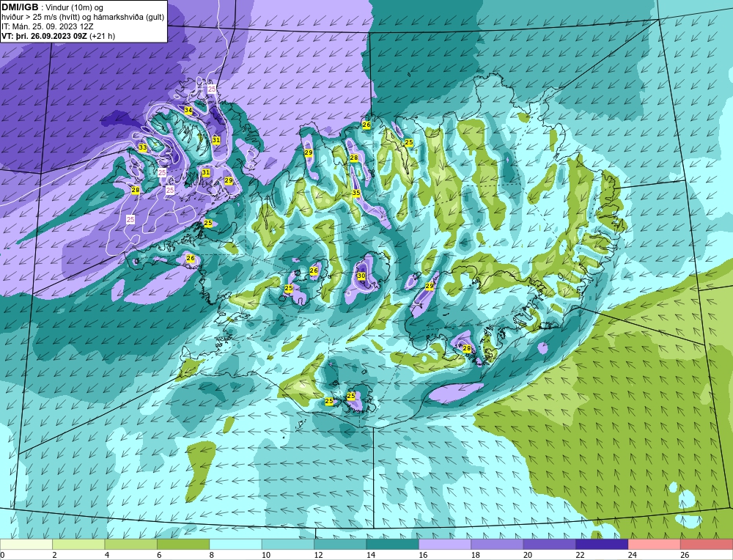Click the 'VT: þri. 26.09.2023 09Z (+21 h)' line
The height and width of the screenshot is (560, 733).
pos(58,36)
